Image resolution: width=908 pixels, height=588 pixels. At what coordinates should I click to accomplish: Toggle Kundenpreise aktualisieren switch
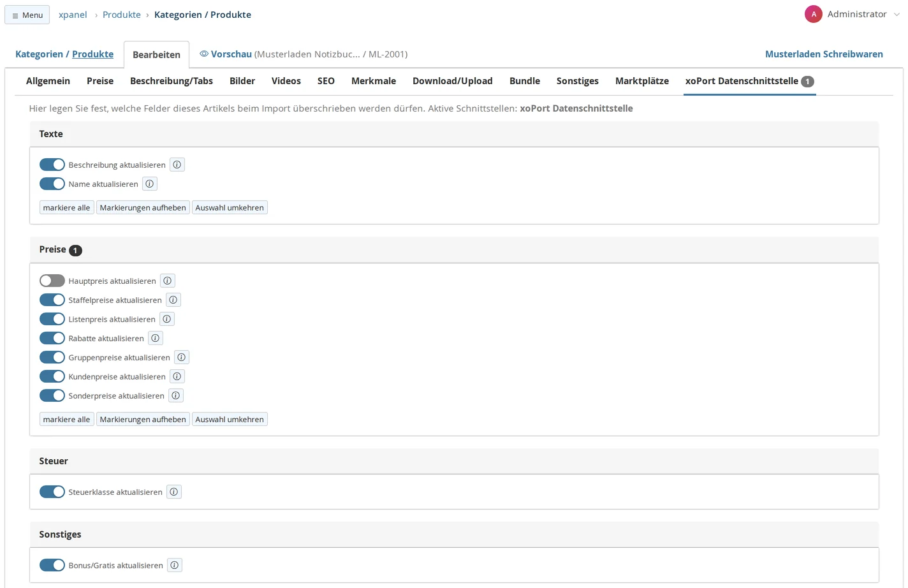(x=52, y=376)
